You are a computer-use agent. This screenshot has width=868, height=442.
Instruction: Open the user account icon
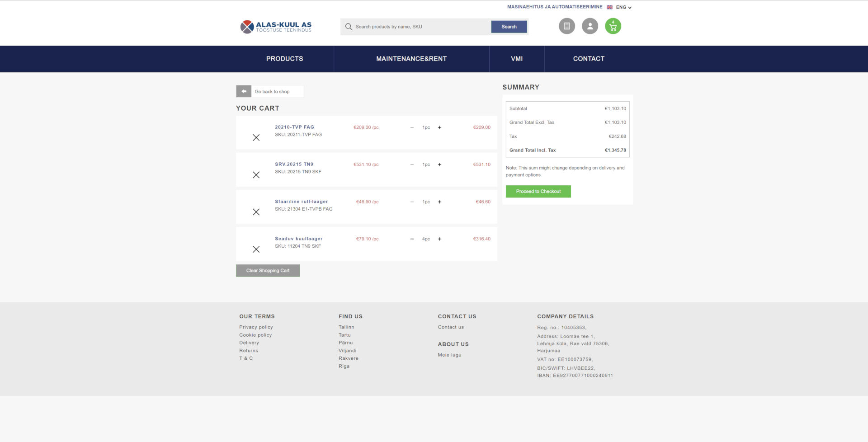(590, 26)
